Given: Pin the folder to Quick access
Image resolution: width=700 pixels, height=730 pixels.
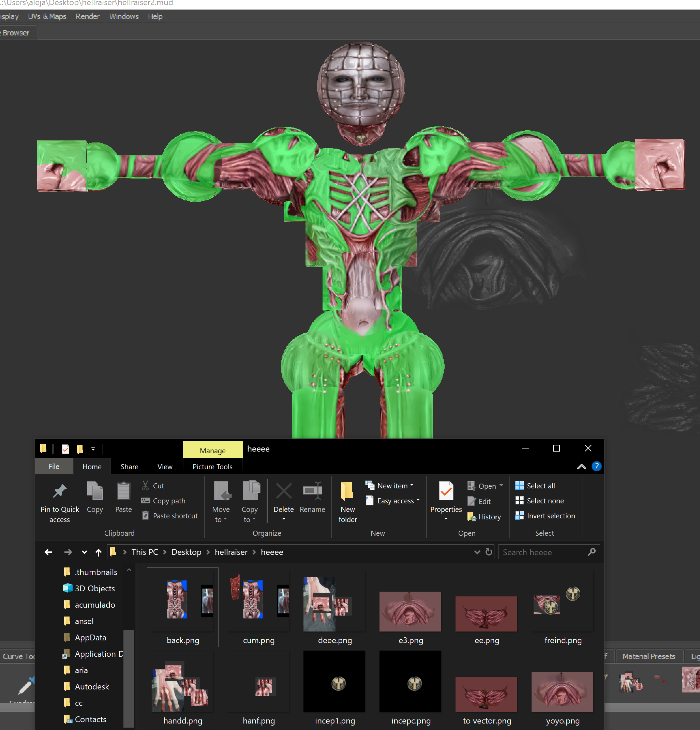Looking at the screenshot, I should (x=60, y=502).
